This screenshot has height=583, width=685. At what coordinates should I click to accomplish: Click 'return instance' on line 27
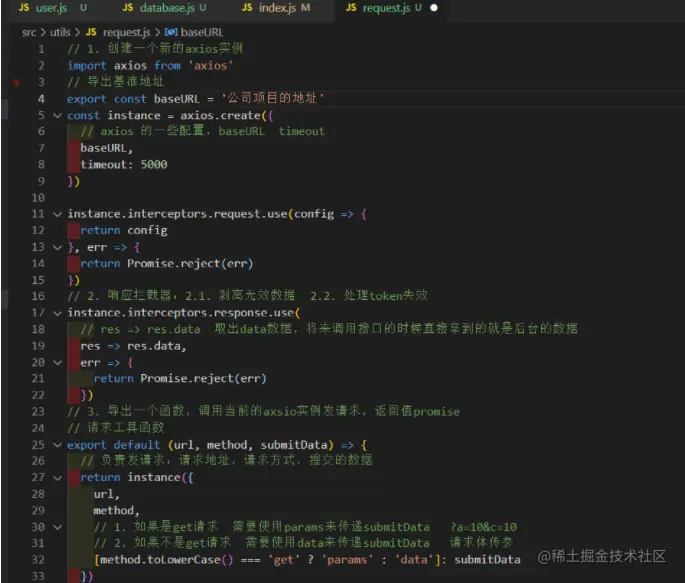[130, 478]
